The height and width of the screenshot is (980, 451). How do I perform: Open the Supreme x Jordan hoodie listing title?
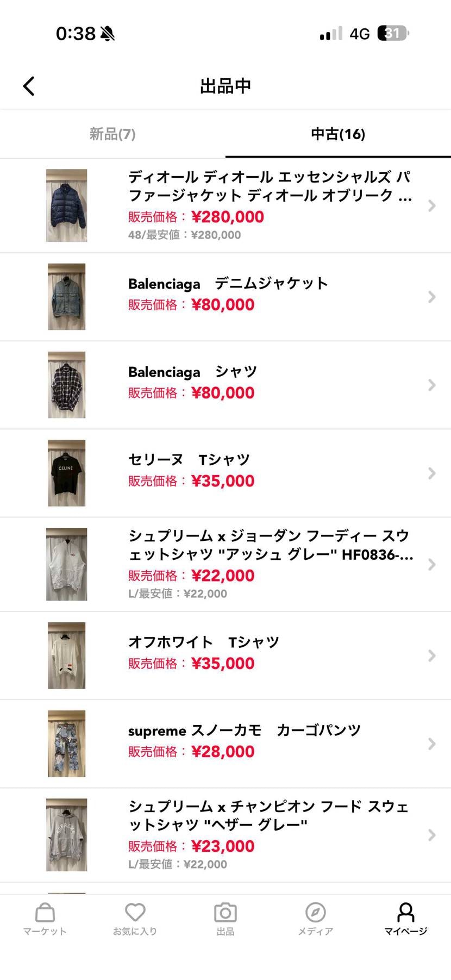[x=270, y=545]
